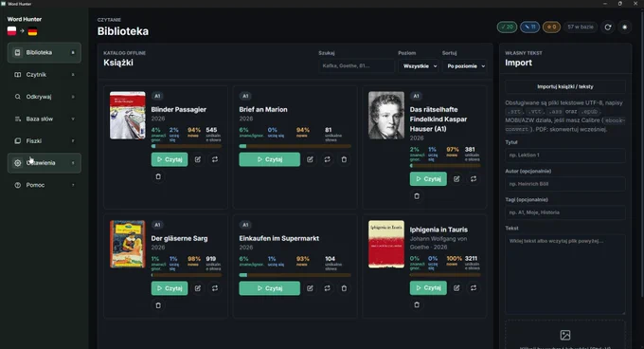Read the Kaspar Hauser book
The width and height of the screenshot is (644, 349).
pos(428,179)
